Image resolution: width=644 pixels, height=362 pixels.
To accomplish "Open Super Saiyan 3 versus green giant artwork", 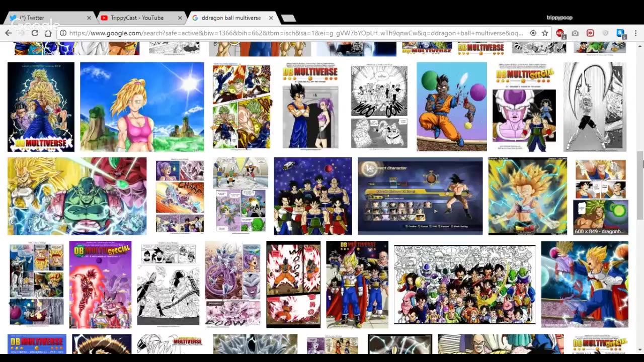I will pyautogui.click(x=77, y=196).
